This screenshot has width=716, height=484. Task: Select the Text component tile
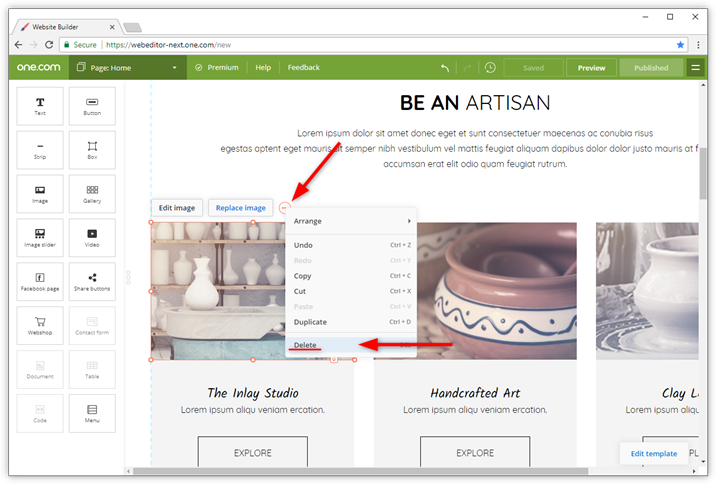tap(40, 106)
